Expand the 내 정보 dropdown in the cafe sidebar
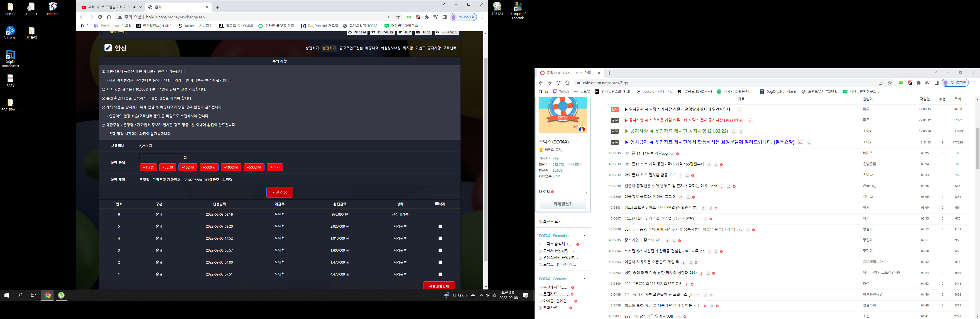 [x=586, y=192]
